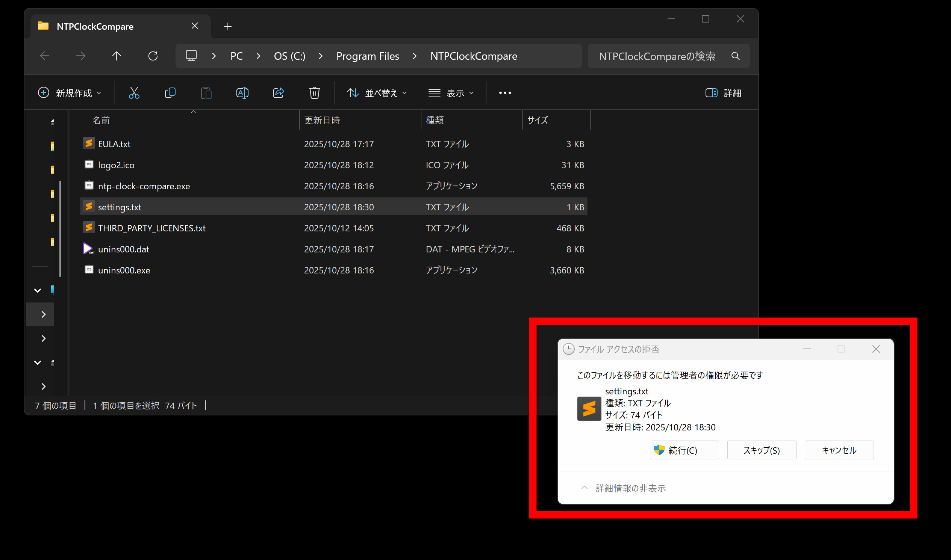Go up one folder with Up arrow

click(x=116, y=56)
